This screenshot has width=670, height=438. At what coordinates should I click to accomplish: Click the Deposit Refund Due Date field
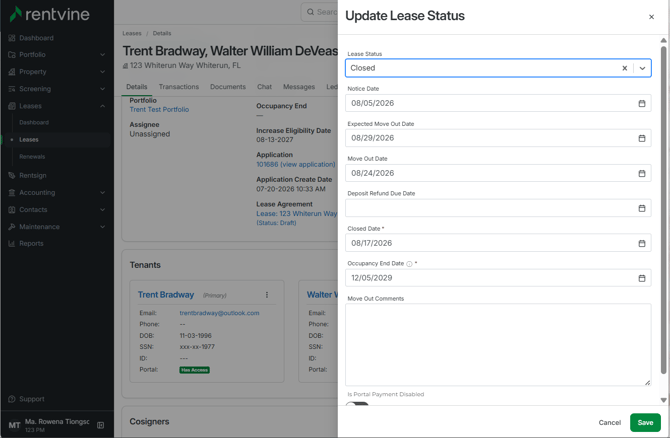pos(498,209)
